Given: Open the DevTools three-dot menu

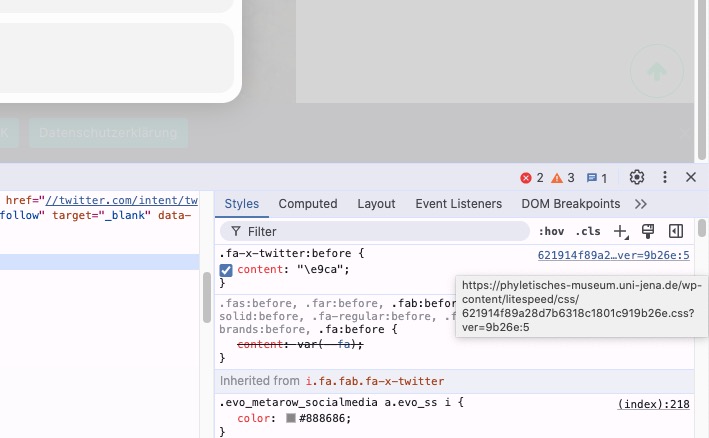Looking at the screenshot, I should coord(665,177).
